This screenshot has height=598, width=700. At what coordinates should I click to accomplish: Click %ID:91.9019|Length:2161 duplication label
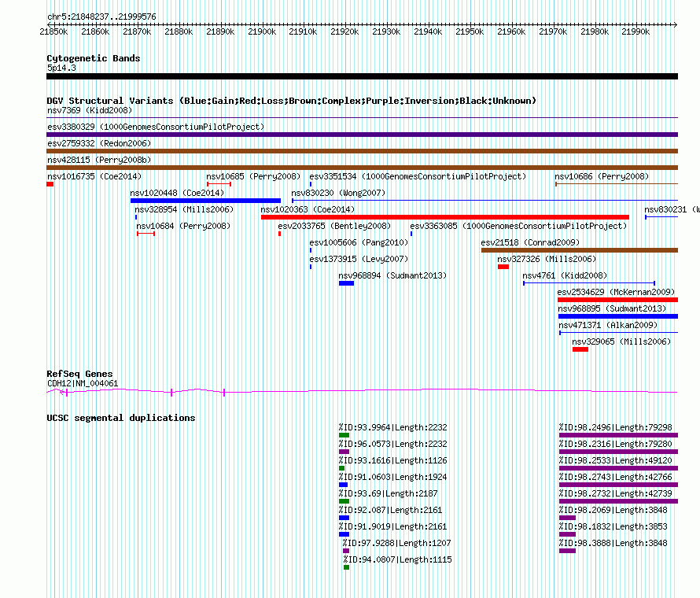tap(392, 526)
